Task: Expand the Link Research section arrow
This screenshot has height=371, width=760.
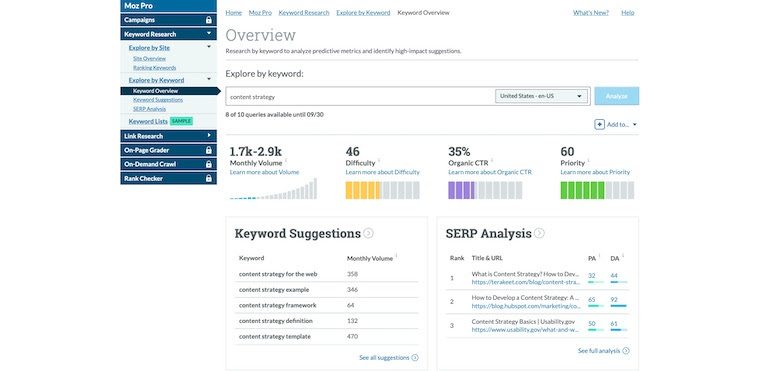Action: (x=209, y=136)
